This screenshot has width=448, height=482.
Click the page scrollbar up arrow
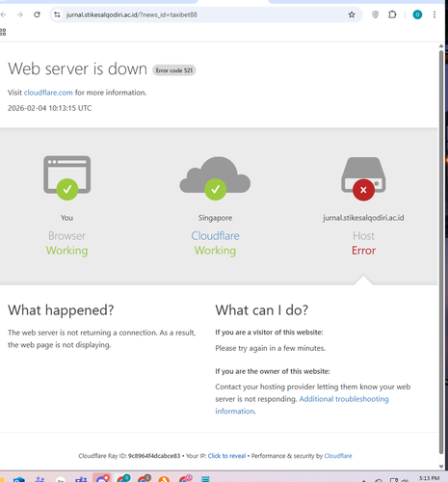pos(441,46)
